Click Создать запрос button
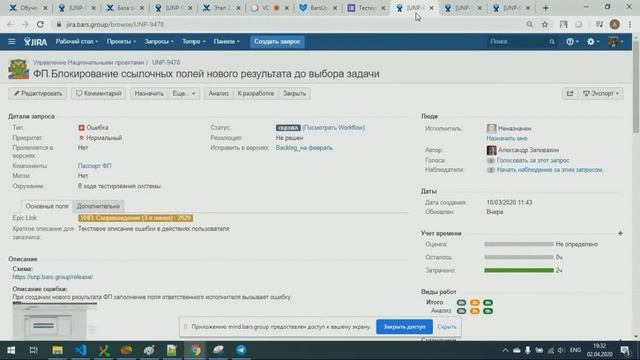This screenshot has height=360, width=640. pyautogui.click(x=277, y=42)
